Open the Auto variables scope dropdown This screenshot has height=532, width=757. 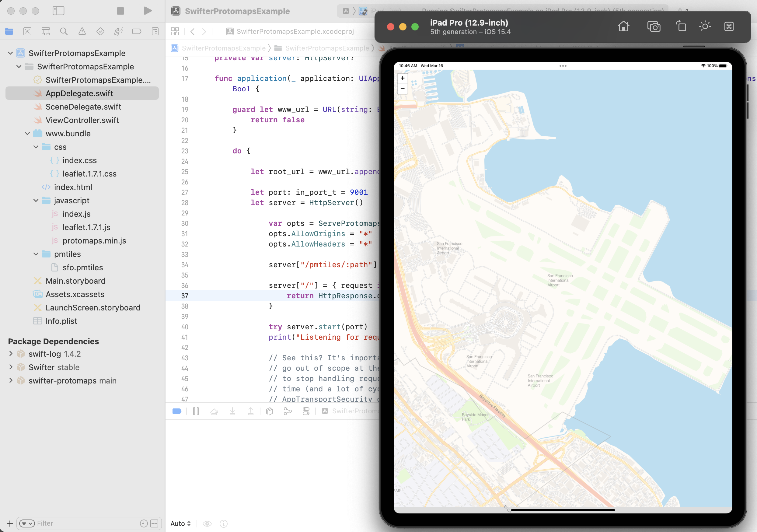(x=180, y=523)
